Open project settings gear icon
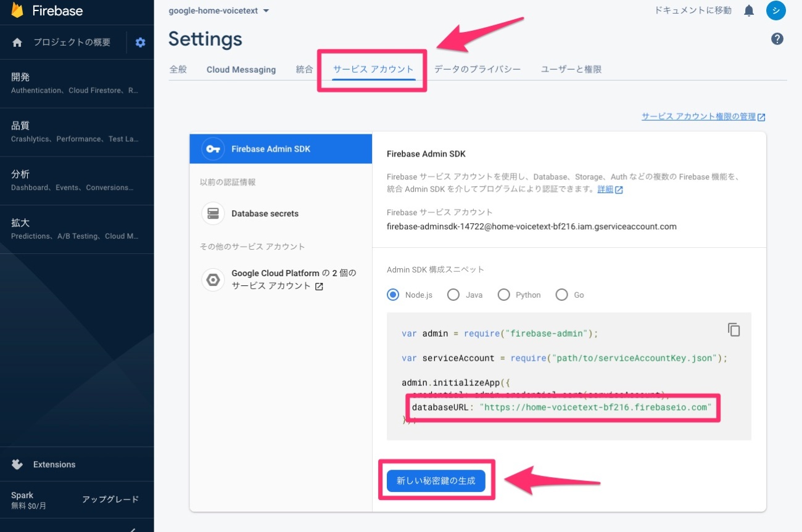Viewport: 802px width, 532px height. [x=141, y=43]
